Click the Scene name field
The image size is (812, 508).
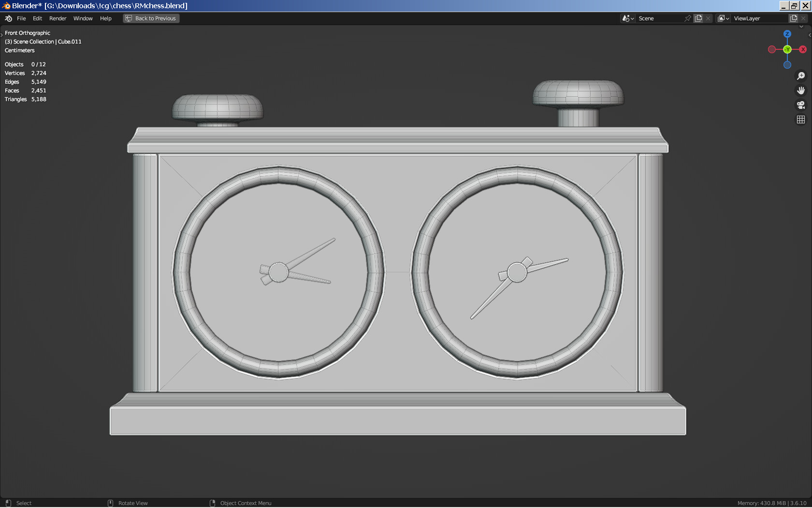tap(660, 18)
